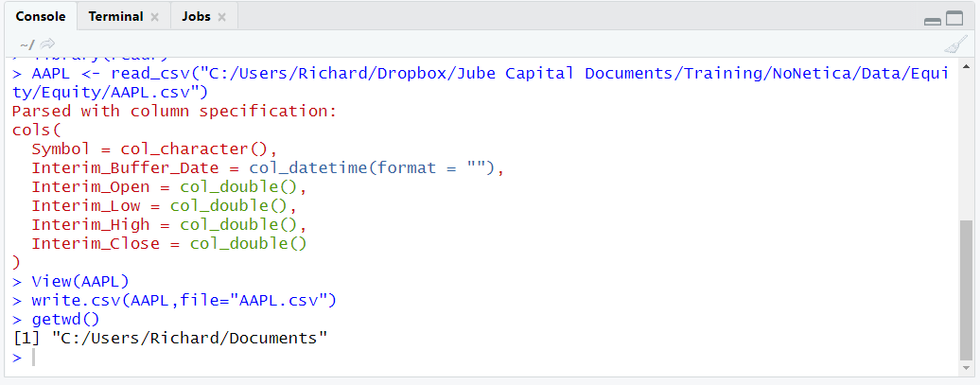Image resolution: width=980 pixels, height=385 pixels.
Task: Click the "C:/Users/Richard/Documents" output line
Action: (170, 338)
